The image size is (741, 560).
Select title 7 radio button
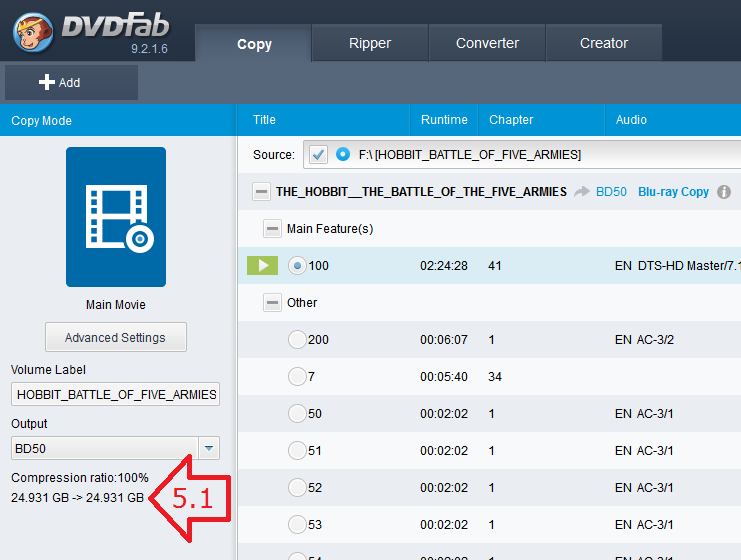tap(297, 377)
